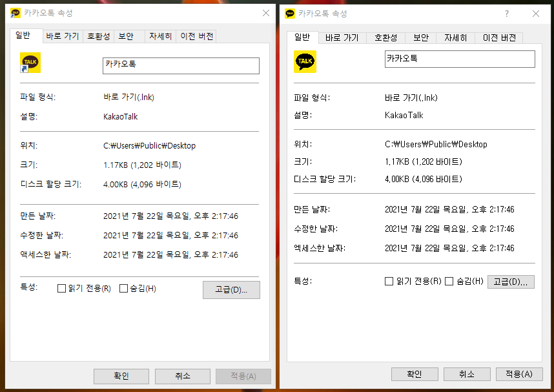Click the 카카오톡 name field, right window
554x392 pixels.
[460, 59]
